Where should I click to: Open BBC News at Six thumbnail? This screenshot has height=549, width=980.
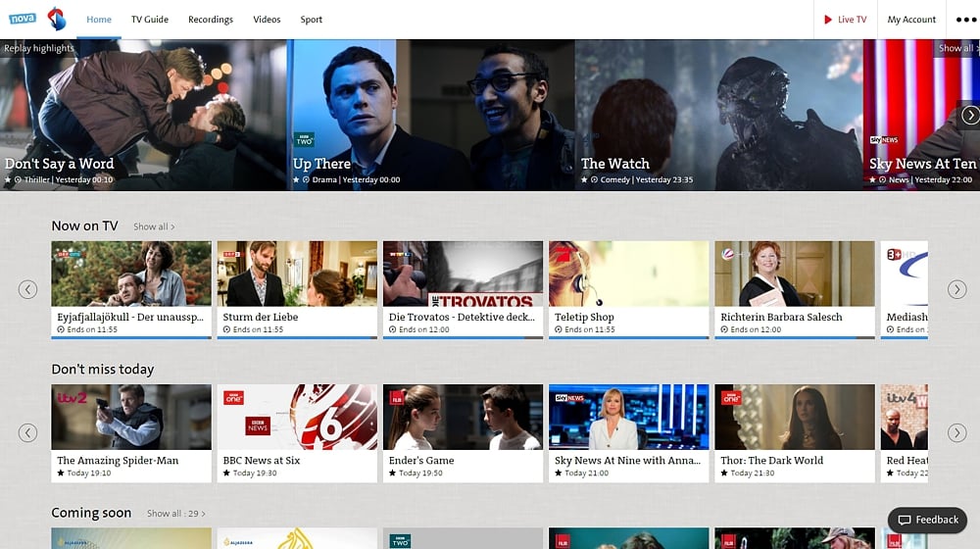297,417
